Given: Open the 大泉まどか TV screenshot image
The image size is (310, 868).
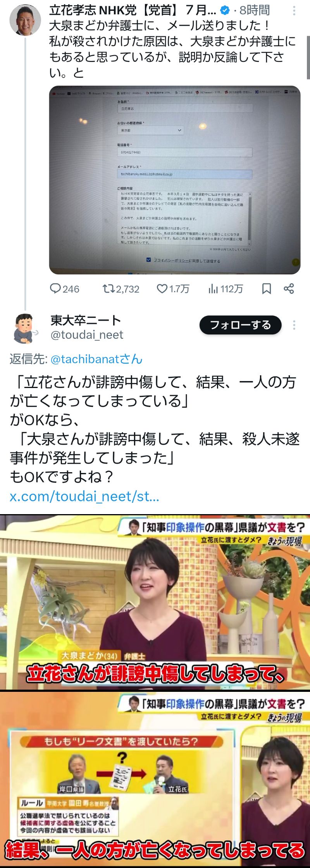Looking at the screenshot, I should pos(155,602).
